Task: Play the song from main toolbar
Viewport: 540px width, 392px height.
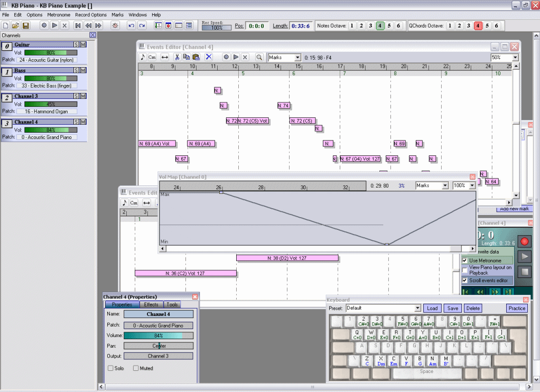Action: tap(54, 25)
